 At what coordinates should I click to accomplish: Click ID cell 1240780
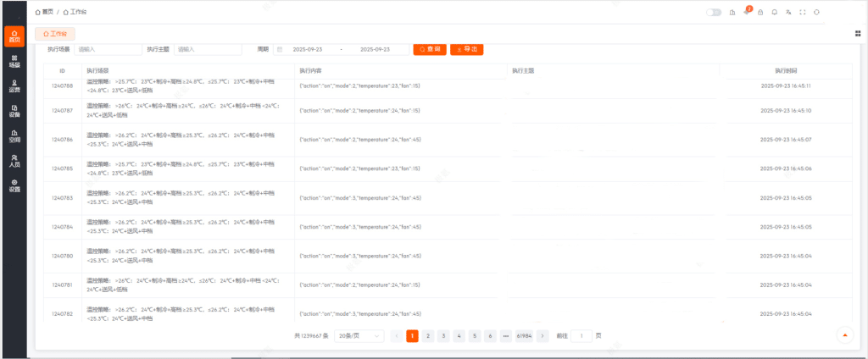(x=63, y=256)
